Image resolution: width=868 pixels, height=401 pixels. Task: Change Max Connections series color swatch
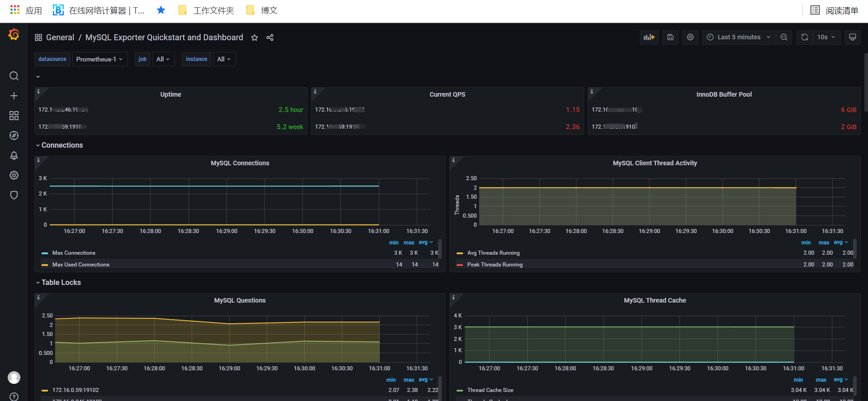tap(45, 253)
